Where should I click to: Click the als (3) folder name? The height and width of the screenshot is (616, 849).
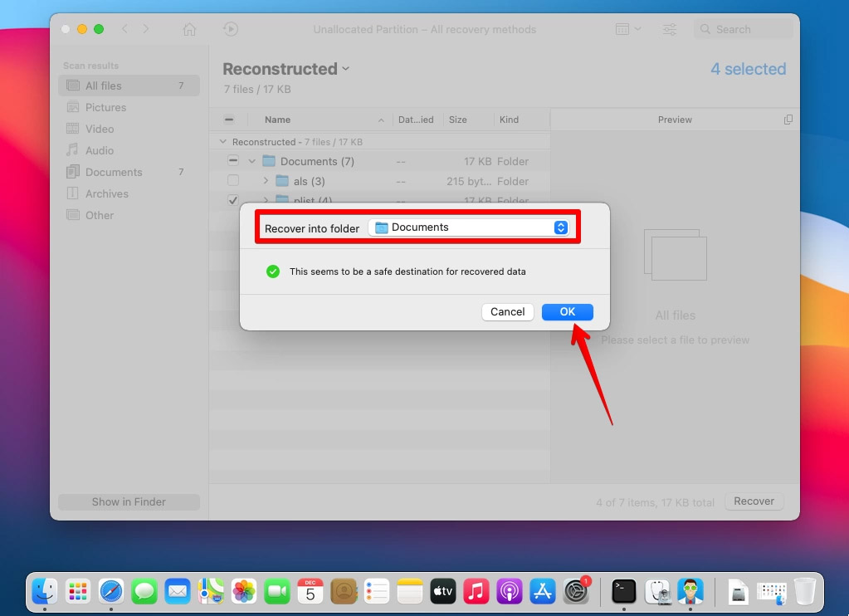point(310,181)
